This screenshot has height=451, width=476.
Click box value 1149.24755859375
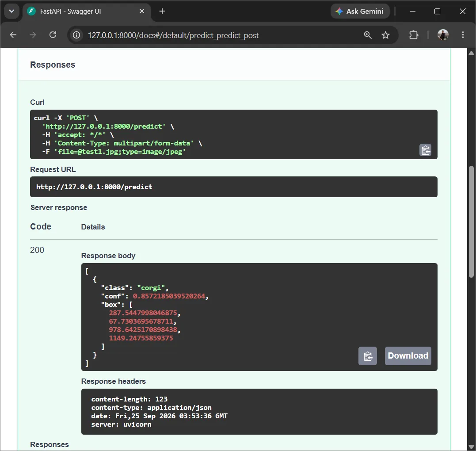point(141,338)
